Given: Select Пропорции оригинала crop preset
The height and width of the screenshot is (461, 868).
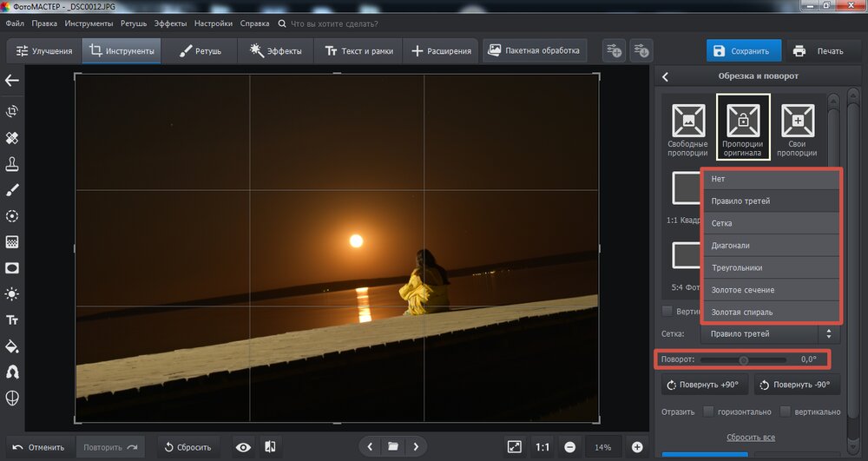Looking at the screenshot, I should 742,127.
